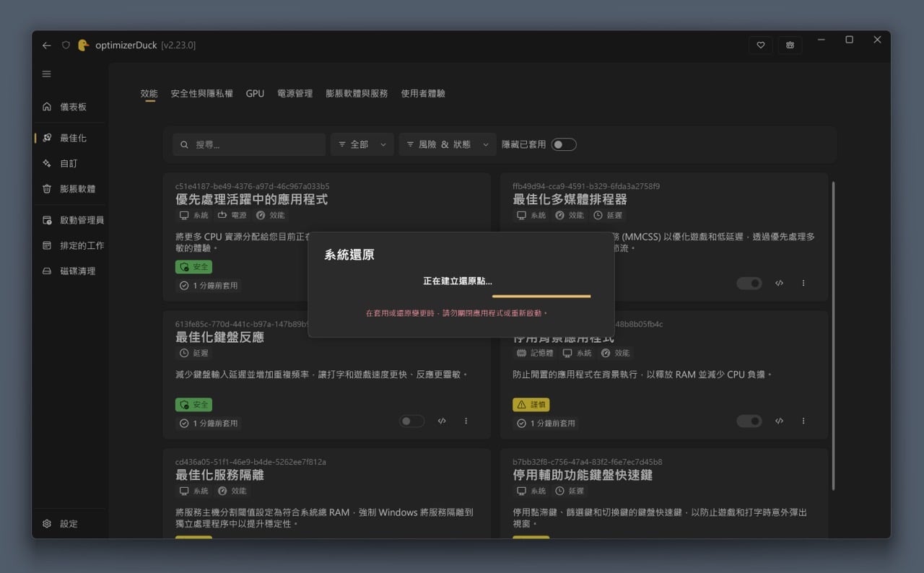Viewport: 924px width, 573px height.
Task: Click the 系統還原 dialog title
Action: pos(349,255)
